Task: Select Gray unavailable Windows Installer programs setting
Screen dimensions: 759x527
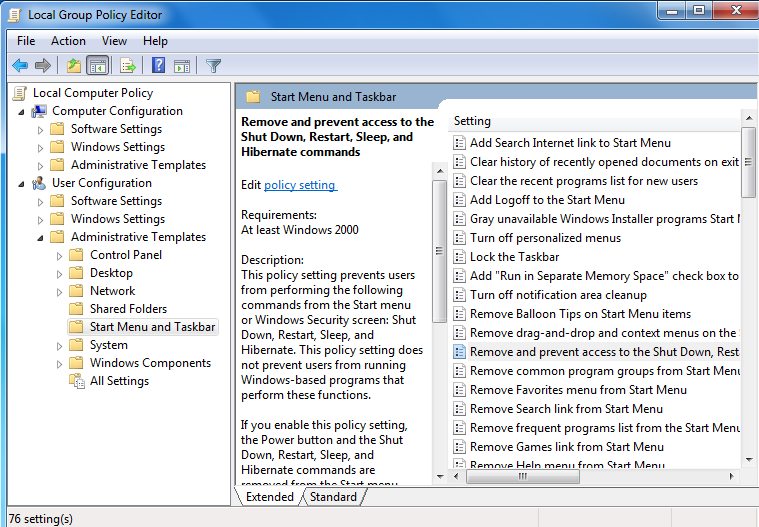Action: click(605, 219)
